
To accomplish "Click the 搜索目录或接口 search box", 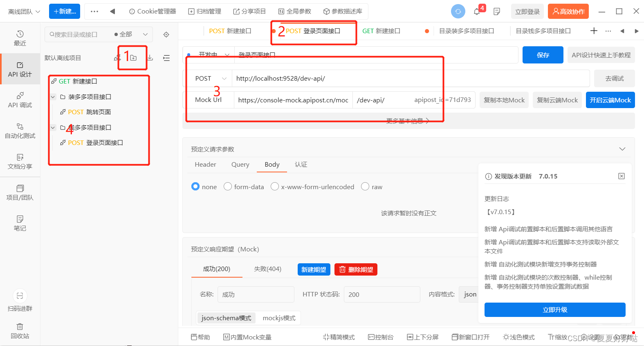I will pyautogui.click(x=78, y=34).
